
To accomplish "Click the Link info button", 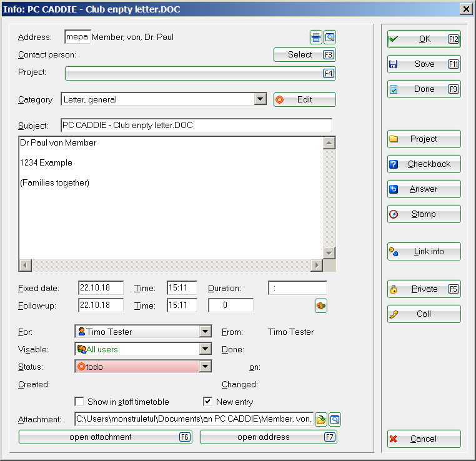I will 424,252.
